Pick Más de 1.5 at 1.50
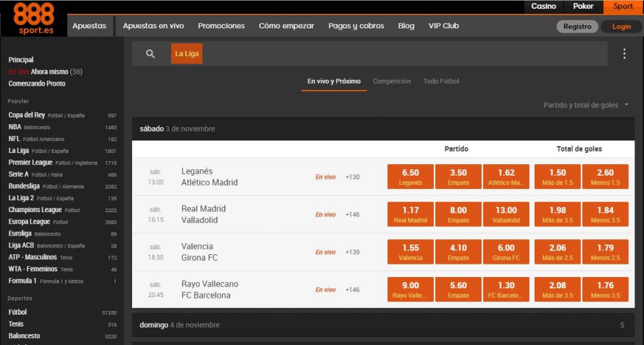 557,177
